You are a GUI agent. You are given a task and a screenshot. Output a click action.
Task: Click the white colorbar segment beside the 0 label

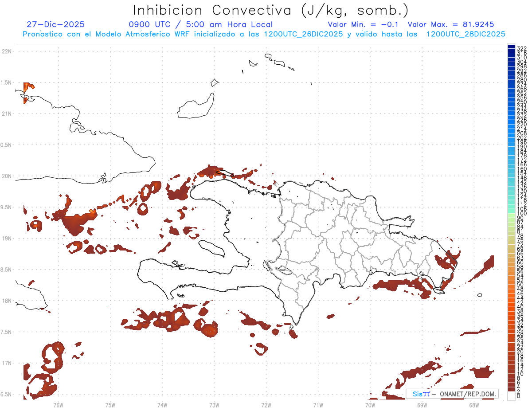[x=511, y=396]
